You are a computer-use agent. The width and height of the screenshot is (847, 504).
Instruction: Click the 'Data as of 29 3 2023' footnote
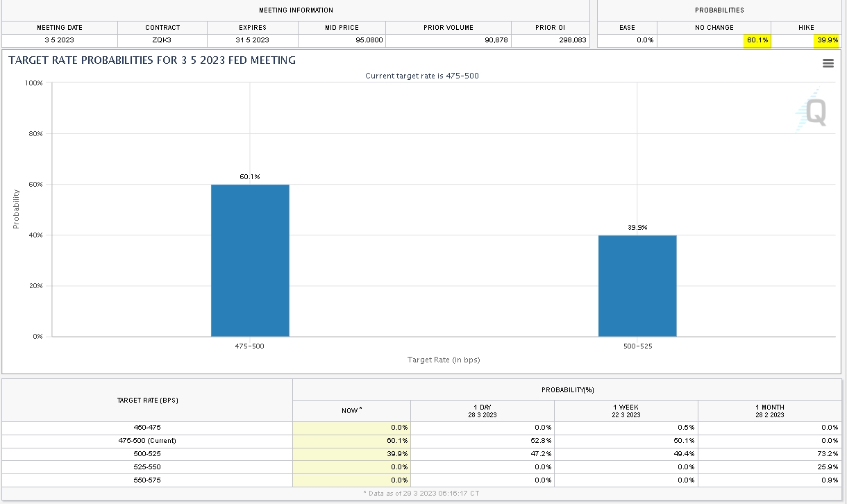point(421,494)
